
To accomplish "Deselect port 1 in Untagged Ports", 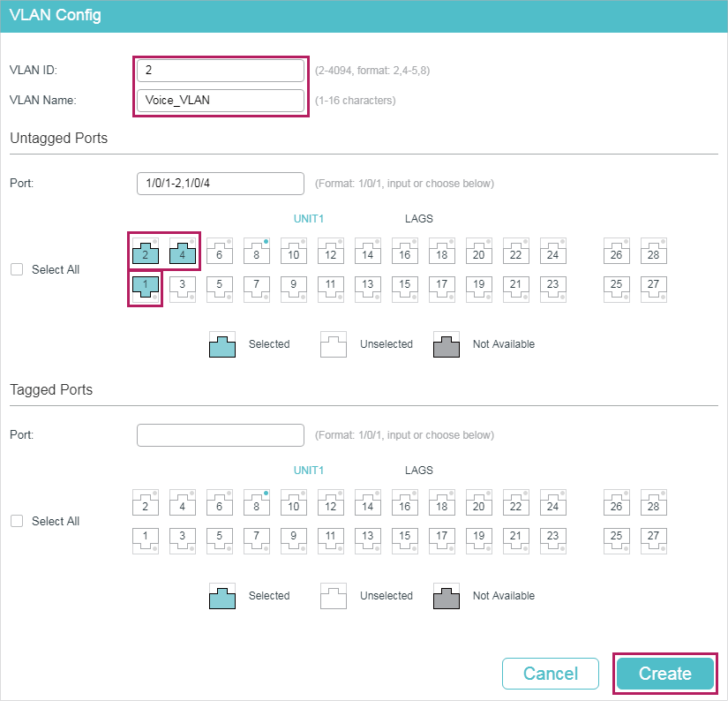I will tap(146, 289).
